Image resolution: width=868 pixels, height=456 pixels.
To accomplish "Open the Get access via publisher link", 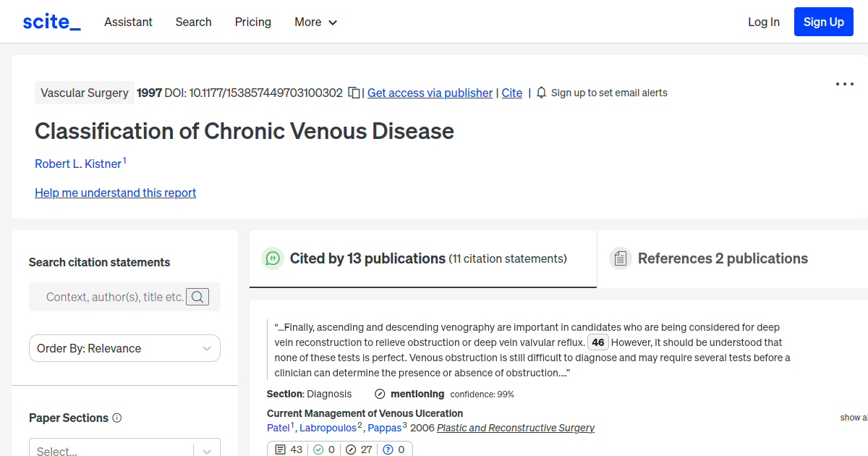I will 430,93.
